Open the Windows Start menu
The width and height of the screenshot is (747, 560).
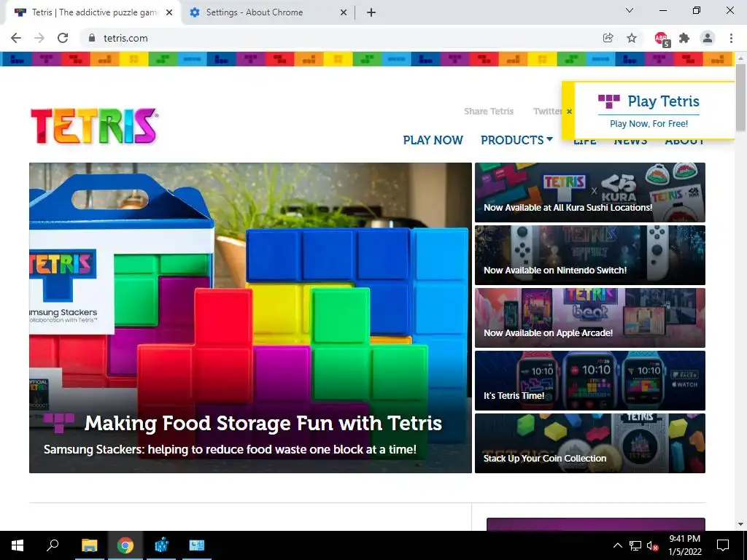[x=18, y=545]
